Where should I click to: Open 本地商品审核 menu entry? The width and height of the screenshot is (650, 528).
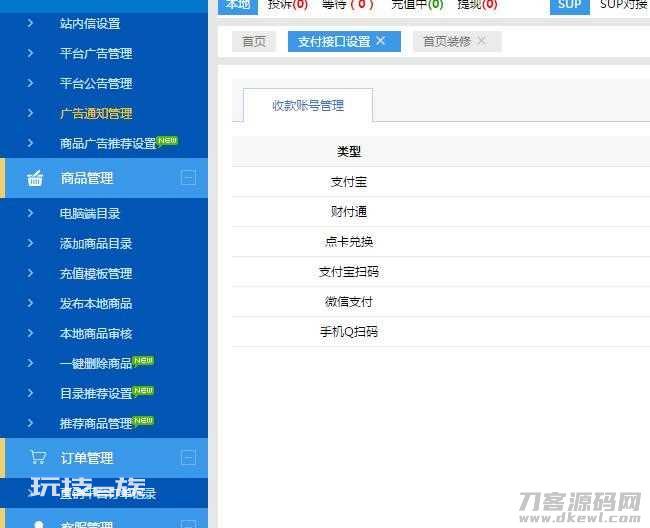click(x=96, y=334)
